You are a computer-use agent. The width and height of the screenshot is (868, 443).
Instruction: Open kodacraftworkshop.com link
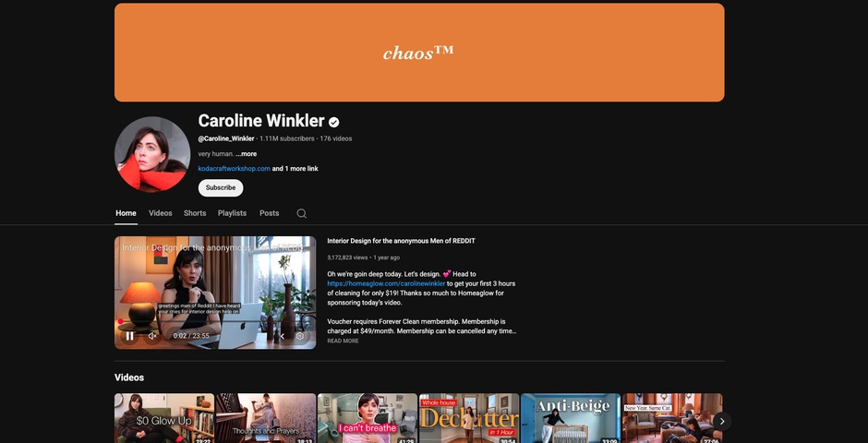coord(235,169)
